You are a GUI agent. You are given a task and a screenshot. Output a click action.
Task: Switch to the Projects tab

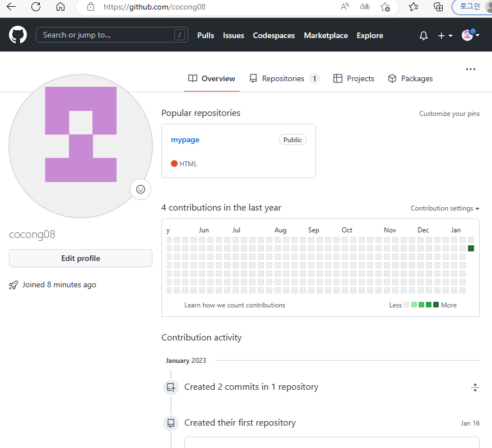tap(354, 78)
